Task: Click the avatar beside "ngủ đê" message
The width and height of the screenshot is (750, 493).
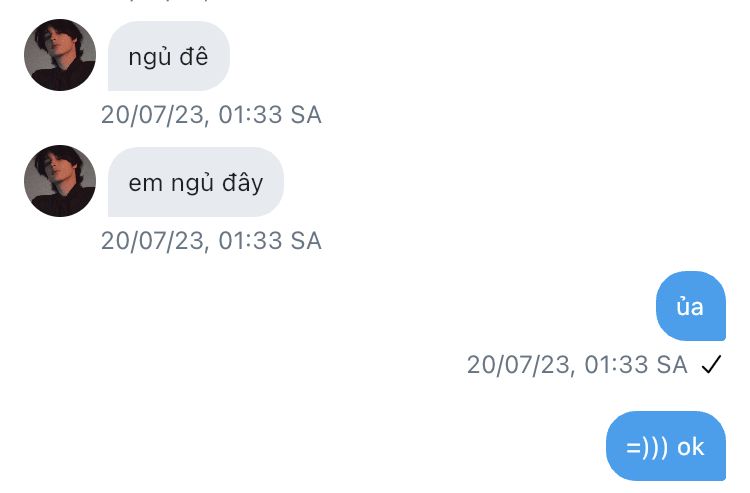Action: 60,55
